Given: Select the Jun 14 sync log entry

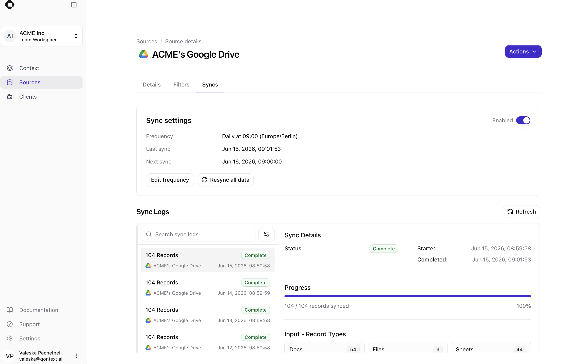Looking at the screenshot, I should tap(207, 287).
